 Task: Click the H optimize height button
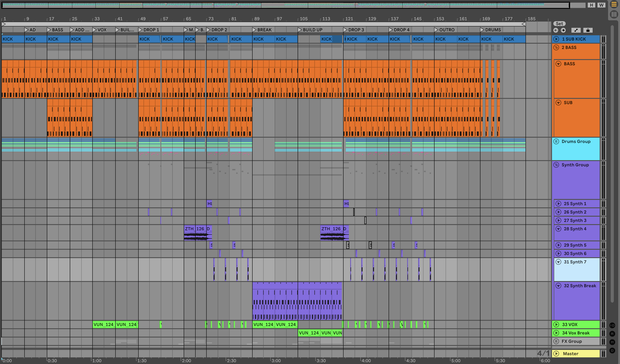(x=592, y=5)
